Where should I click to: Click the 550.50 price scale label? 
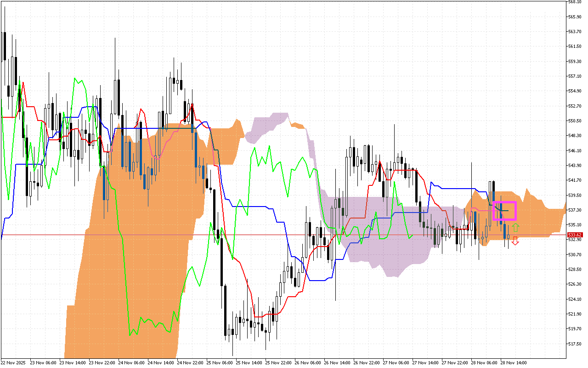click(x=575, y=121)
